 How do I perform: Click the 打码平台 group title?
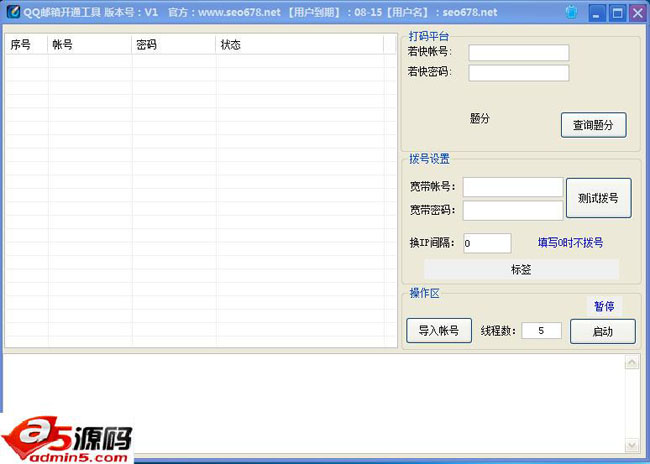click(x=429, y=36)
